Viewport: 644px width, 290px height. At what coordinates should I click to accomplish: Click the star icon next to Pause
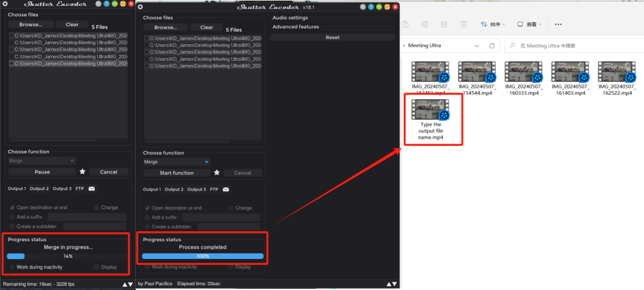click(x=83, y=171)
